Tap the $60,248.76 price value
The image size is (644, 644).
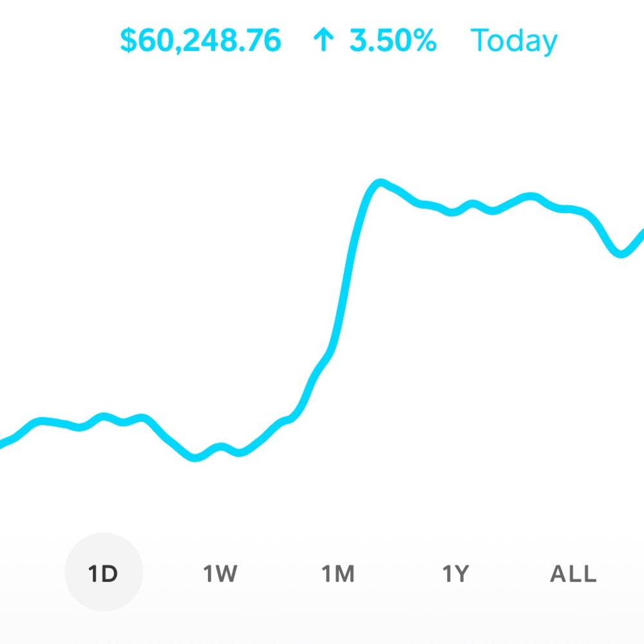(x=201, y=41)
